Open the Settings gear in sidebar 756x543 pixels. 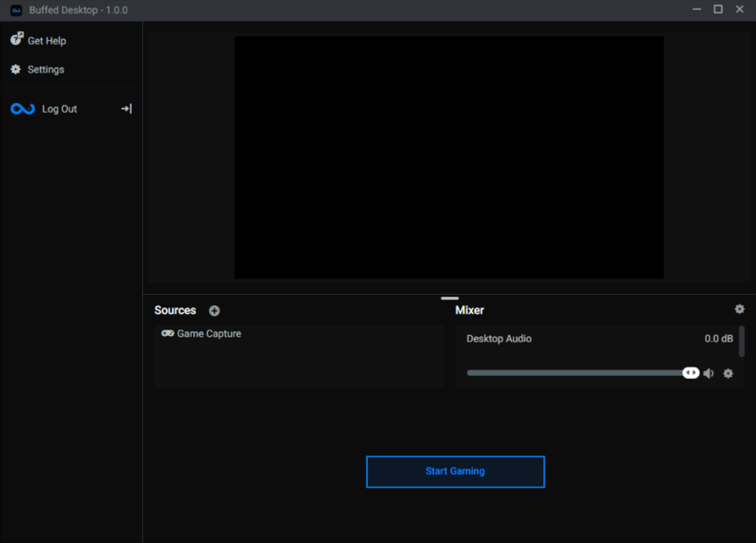coord(15,69)
